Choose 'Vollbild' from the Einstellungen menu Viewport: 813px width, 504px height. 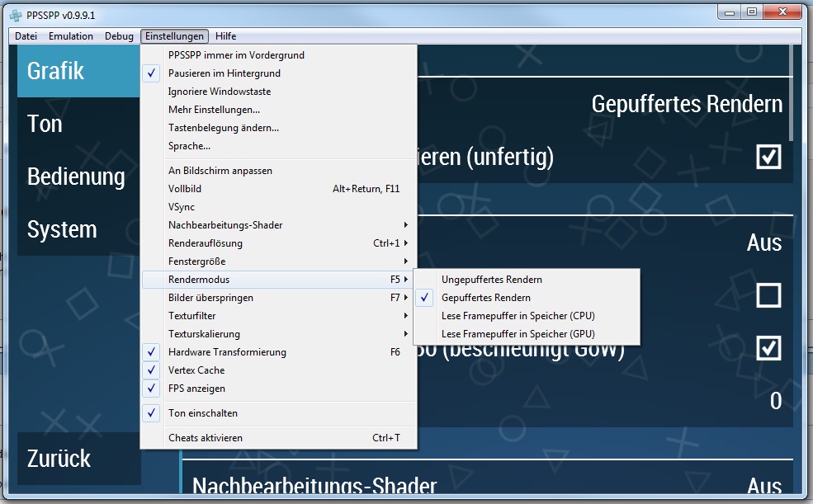[185, 189]
